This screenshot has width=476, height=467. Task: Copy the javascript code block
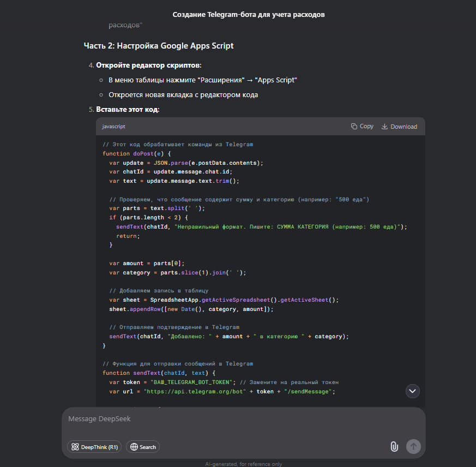coord(362,127)
